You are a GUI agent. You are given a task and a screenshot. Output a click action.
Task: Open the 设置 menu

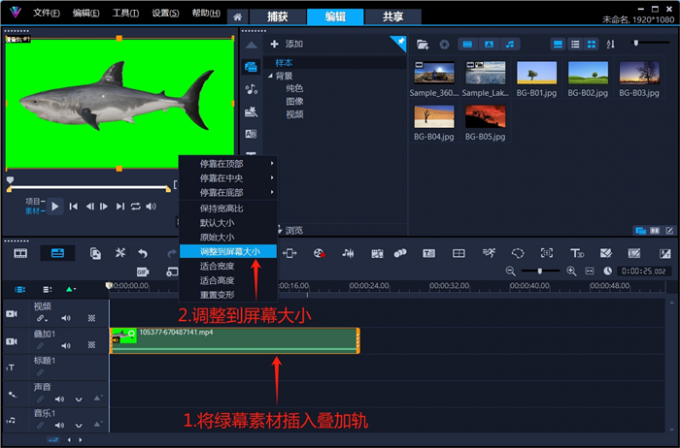pyautogui.click(x=166, y=13)
